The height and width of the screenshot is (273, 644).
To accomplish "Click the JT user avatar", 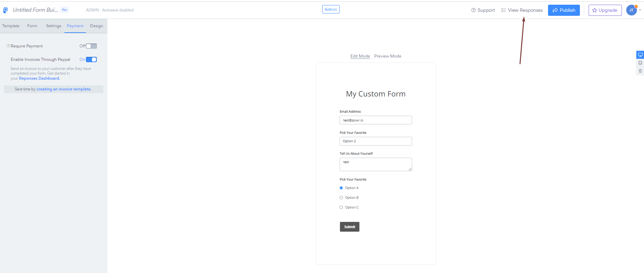I will coord(632,10).
